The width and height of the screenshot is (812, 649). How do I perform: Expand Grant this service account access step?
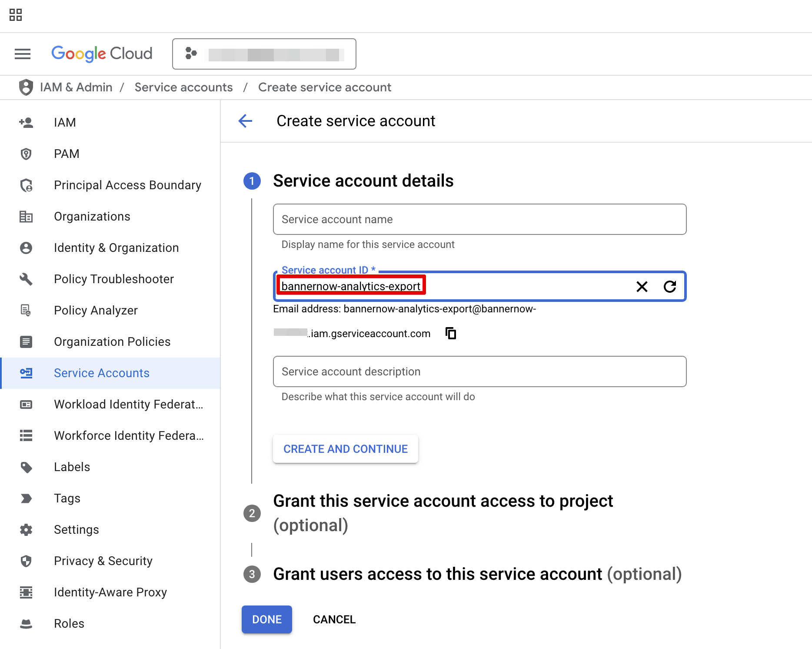tap(443, 513)
